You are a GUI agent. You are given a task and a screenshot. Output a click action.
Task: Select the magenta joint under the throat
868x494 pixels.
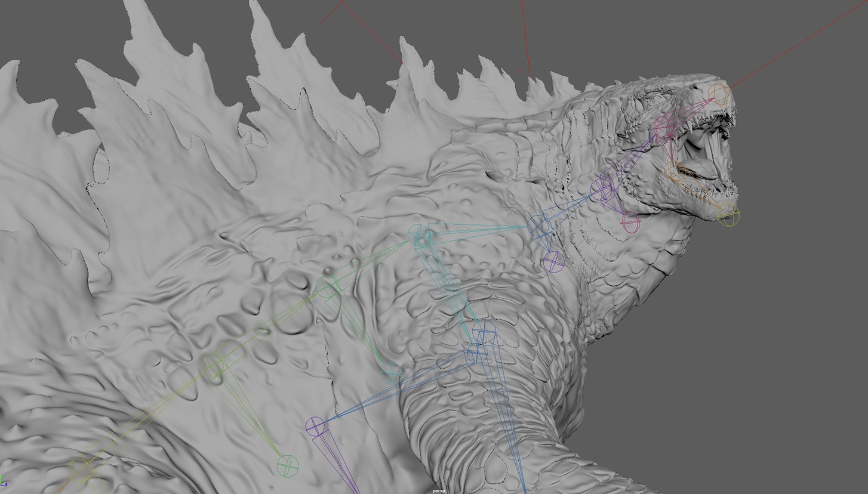pyautogui.click(x=631, y=223)
